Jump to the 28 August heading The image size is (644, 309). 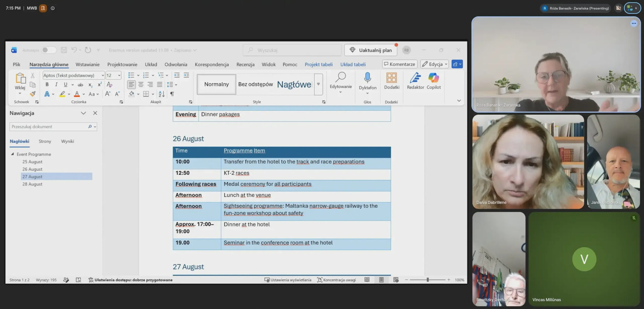pos(32,184)
